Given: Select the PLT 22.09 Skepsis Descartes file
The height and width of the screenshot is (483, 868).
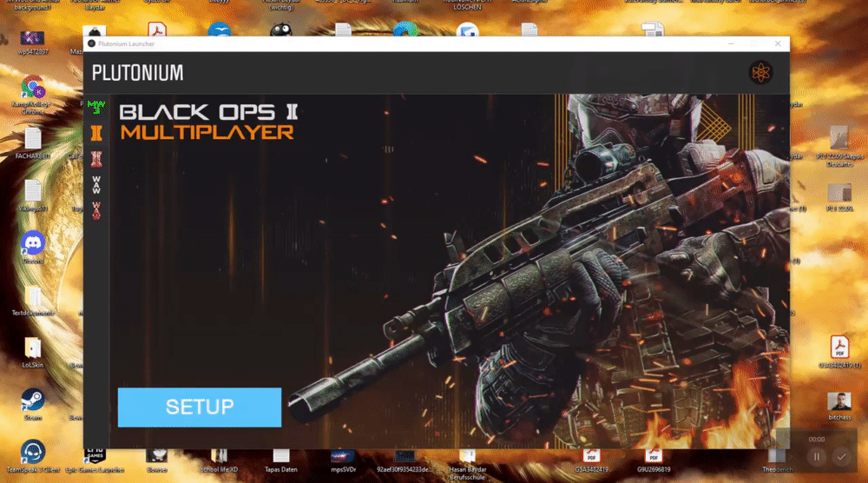Looking at the screenshot, I should pos(839,146).
